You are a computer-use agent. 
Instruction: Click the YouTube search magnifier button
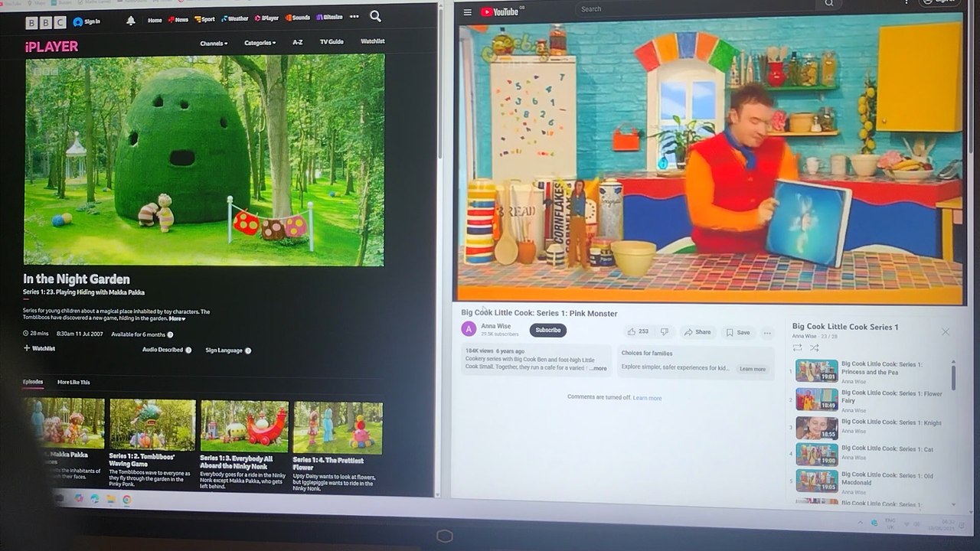coord(828,5)
